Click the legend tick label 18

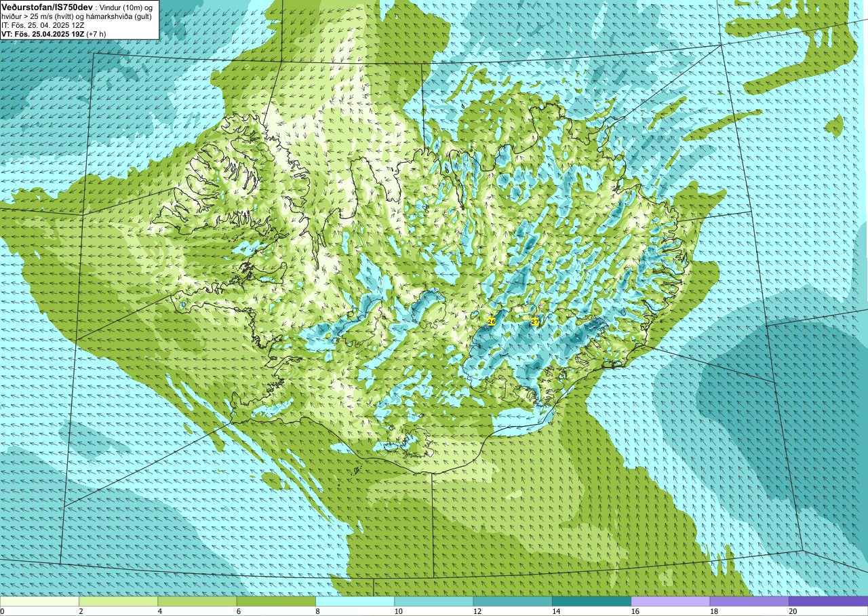coord(714,611)
